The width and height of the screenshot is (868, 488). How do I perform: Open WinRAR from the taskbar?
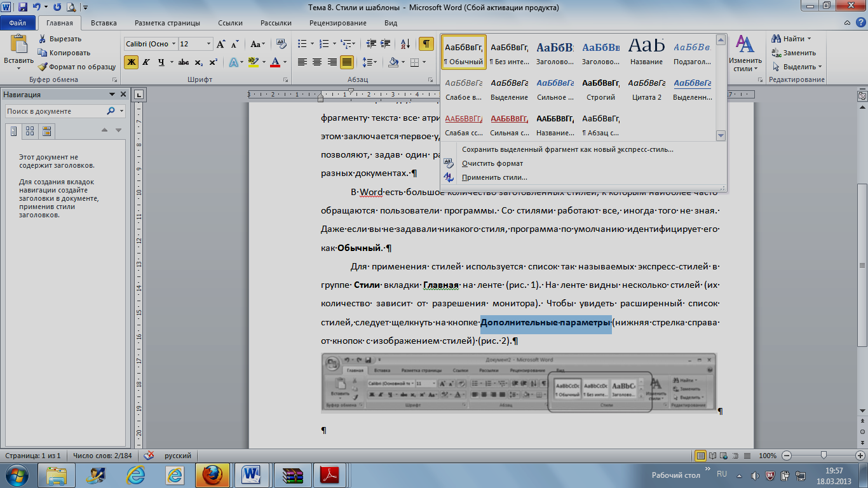[x=292, y=475]
